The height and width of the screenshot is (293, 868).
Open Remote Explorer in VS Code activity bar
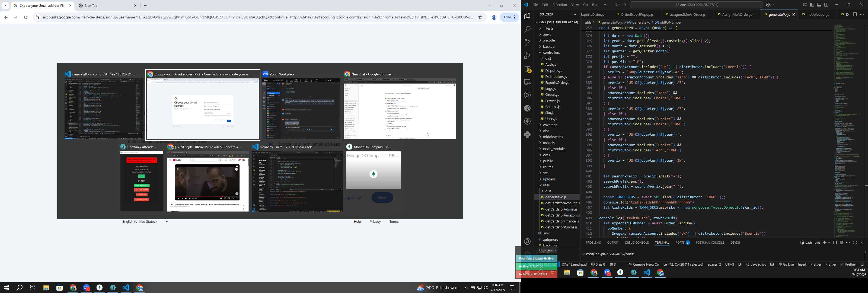[527, 82]
